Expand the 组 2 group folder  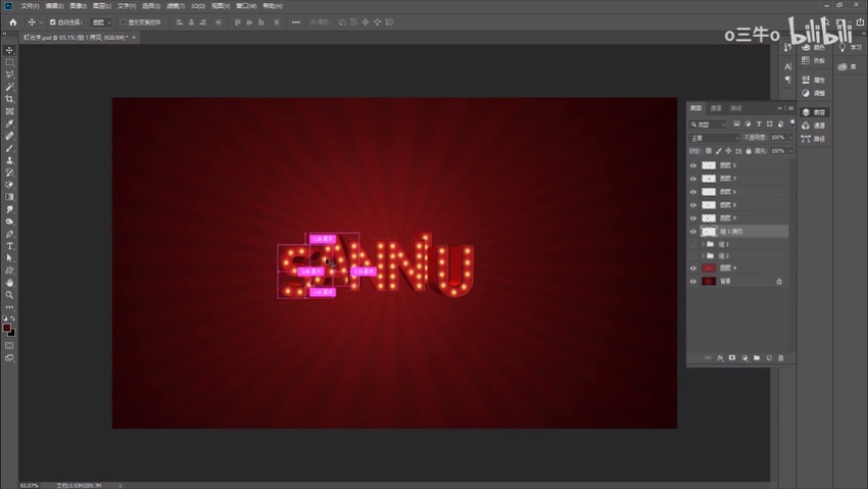coord(704,256)
